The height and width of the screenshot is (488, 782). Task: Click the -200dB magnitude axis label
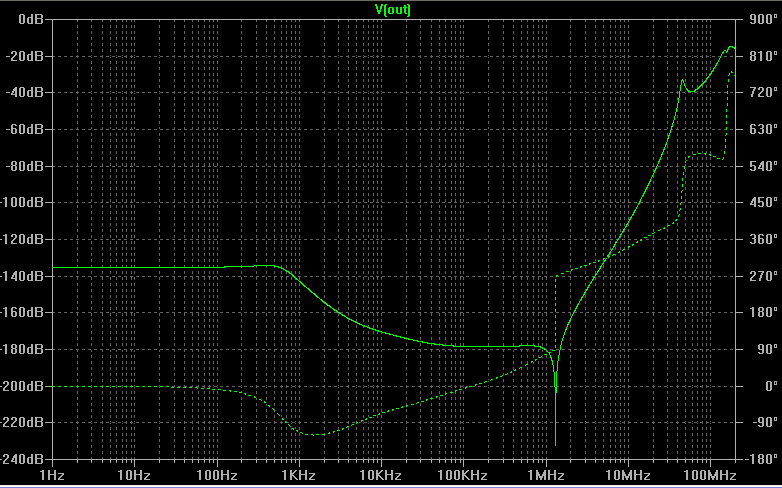(22, 386)
